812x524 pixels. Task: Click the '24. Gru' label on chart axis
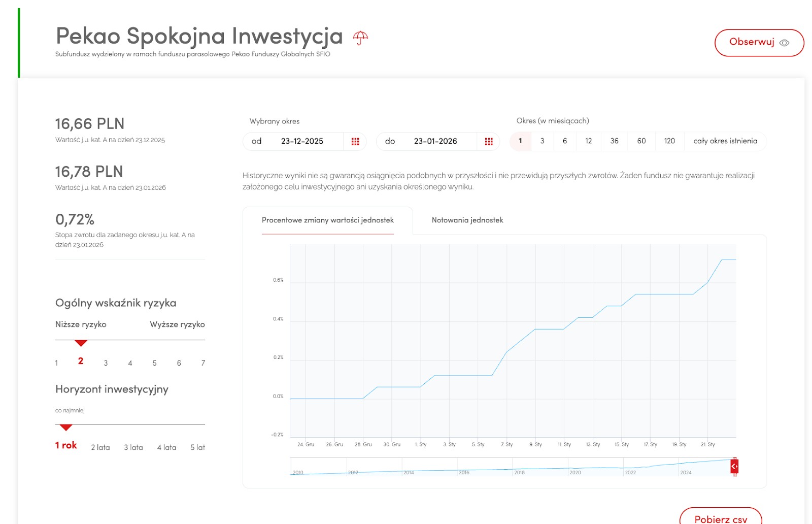[306, 444]
